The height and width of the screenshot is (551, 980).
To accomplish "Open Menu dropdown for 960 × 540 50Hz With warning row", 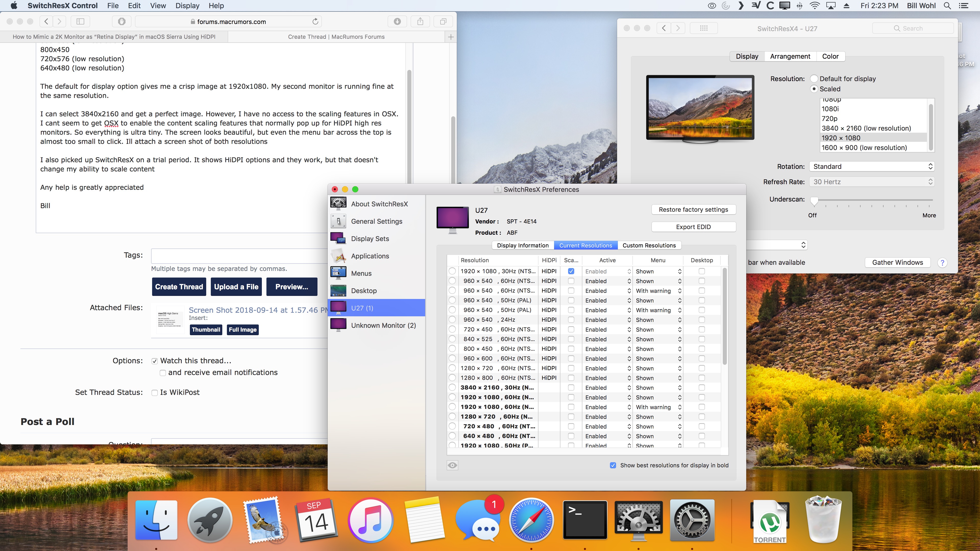I will 658,310.
